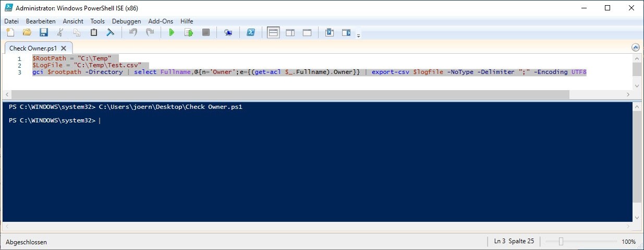The image size is (644, 250).
Task: Adjust the zoom slider in the status bar
Action: pyautogui.click(x=561, y=242)
